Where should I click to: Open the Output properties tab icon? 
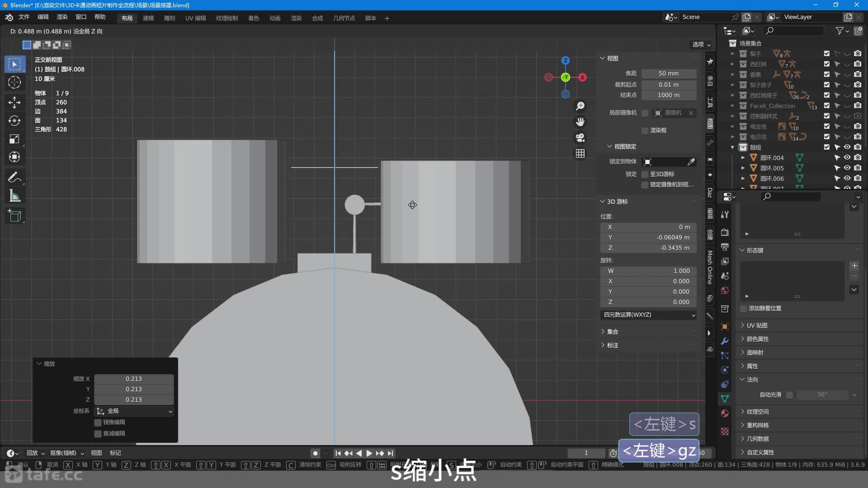[x=725, y=247]
